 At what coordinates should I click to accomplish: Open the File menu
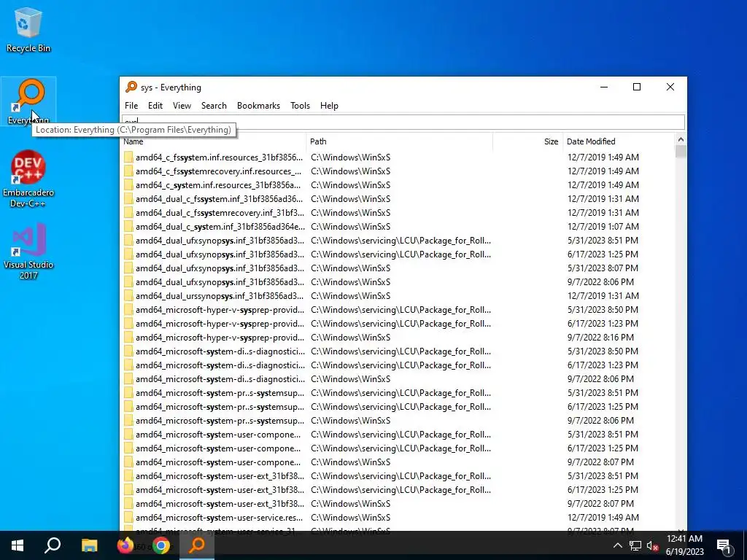(x=131, y=106)
